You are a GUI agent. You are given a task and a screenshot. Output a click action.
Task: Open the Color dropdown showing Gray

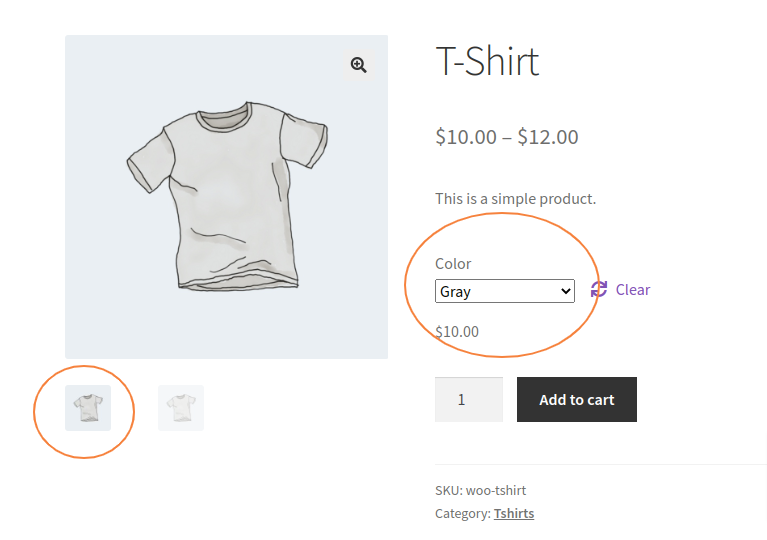(504, 291)
